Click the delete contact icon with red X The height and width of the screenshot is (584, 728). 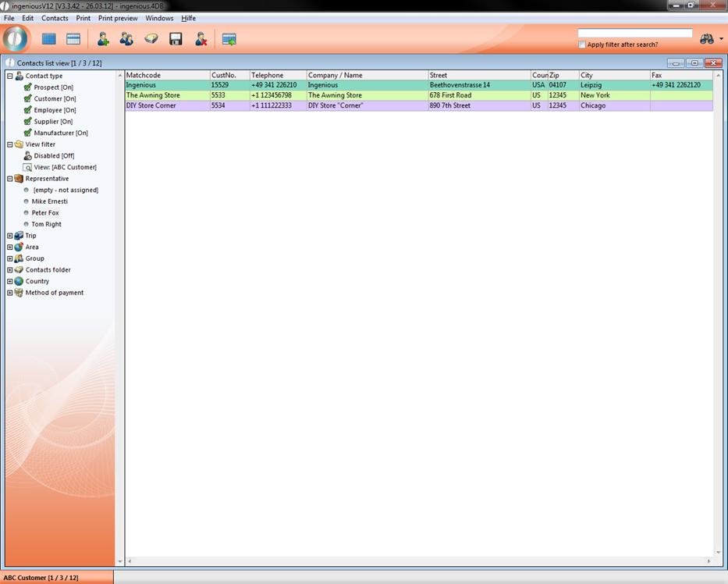(201, 39)
